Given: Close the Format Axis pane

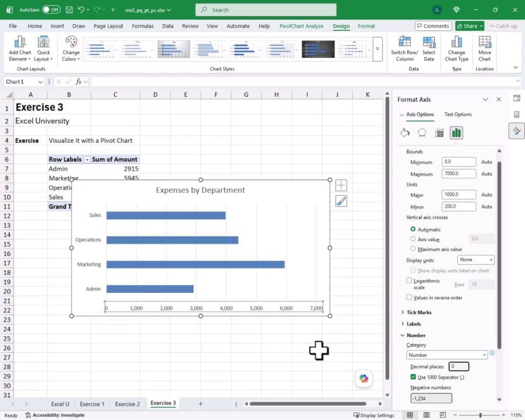Looking at the screenshot, I should (498, 99).
